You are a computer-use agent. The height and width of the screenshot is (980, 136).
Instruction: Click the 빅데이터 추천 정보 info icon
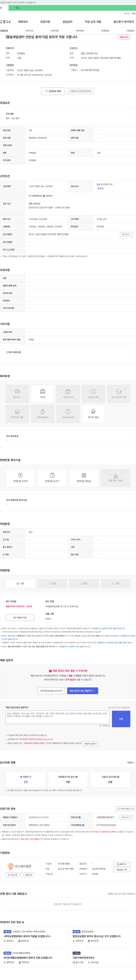[23, 922]
